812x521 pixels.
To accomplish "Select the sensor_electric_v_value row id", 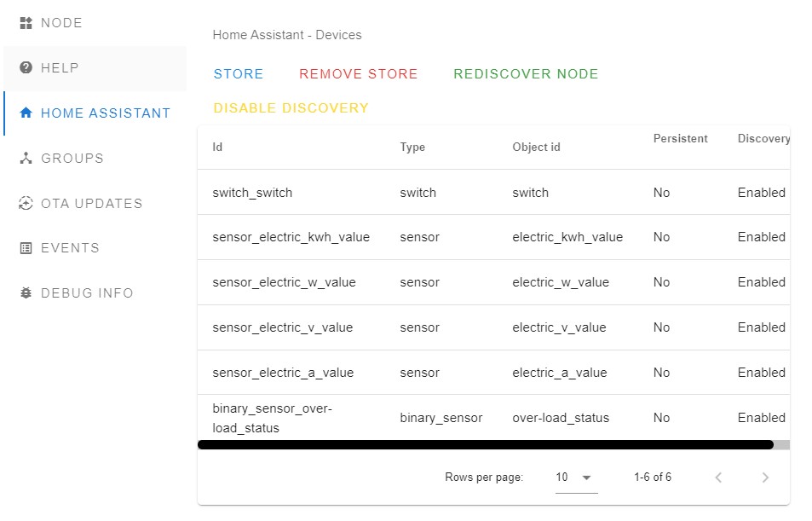I will point(282,327).
